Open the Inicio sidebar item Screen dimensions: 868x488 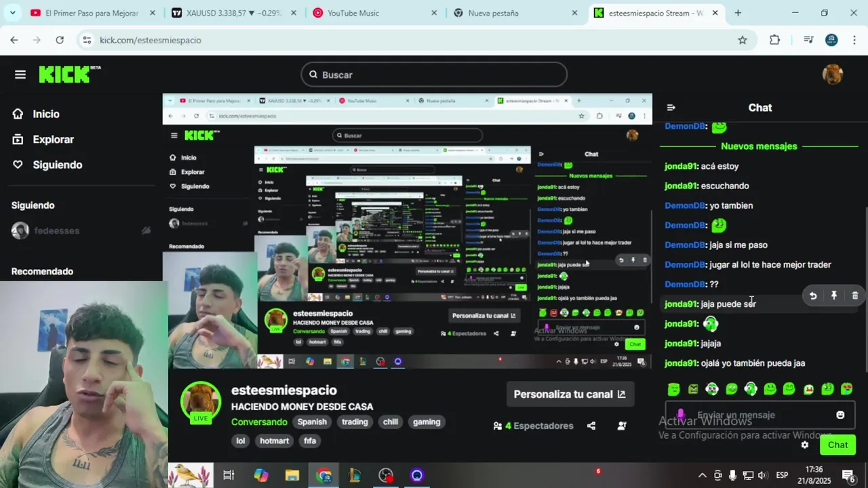(45, 114)
